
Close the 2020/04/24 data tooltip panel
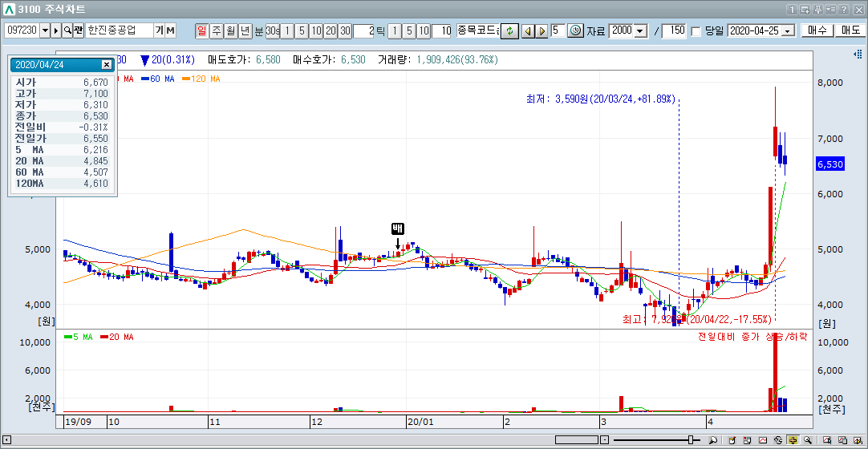[x=106, y=65]
